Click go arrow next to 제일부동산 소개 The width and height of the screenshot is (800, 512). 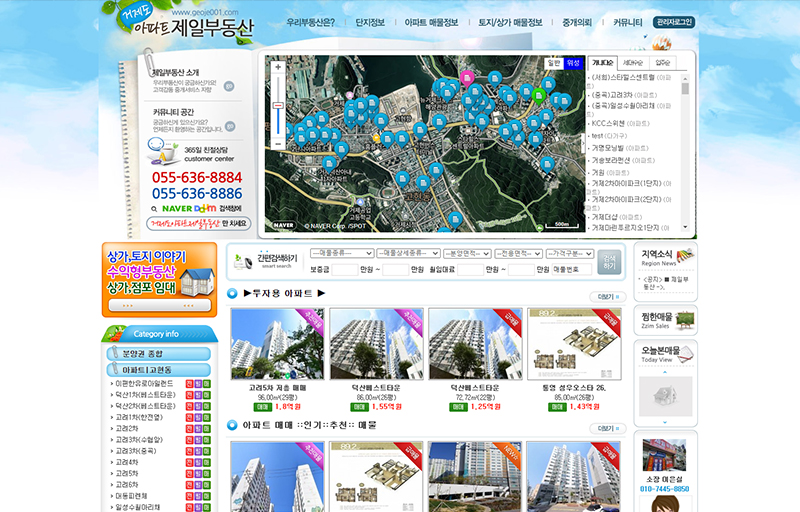(230, 86)
